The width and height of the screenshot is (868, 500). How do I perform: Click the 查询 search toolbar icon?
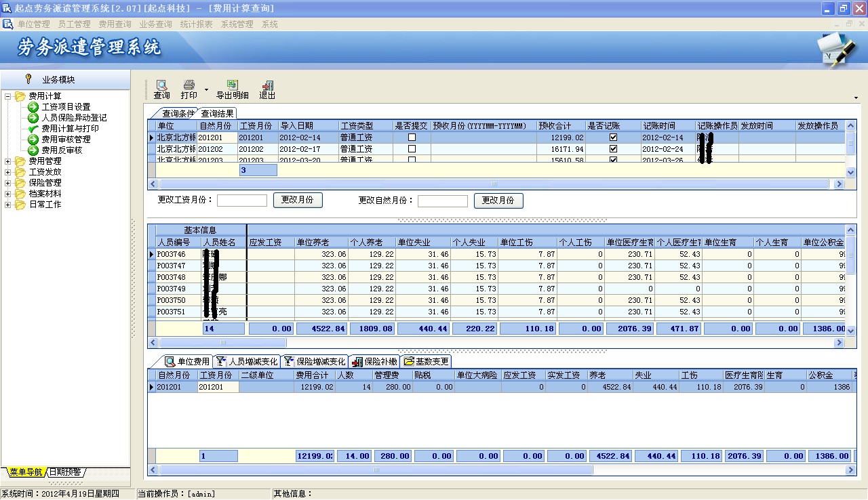coord(162,86)
